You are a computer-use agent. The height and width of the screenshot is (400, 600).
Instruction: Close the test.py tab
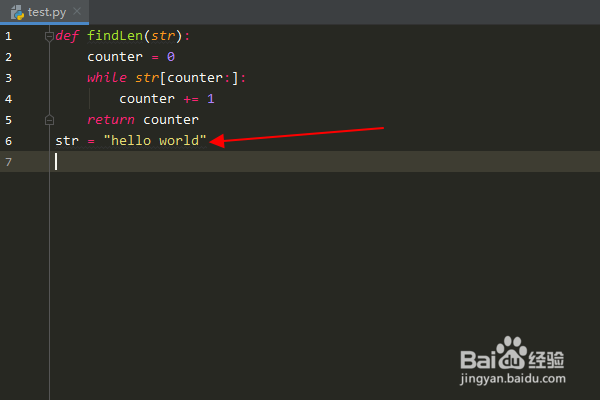coord(77,11)
